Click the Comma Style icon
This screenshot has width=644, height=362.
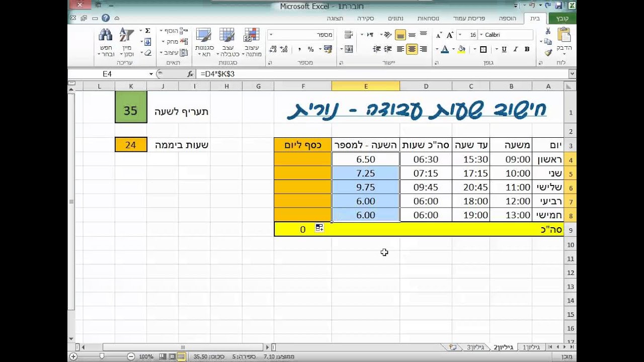(299, 49)
